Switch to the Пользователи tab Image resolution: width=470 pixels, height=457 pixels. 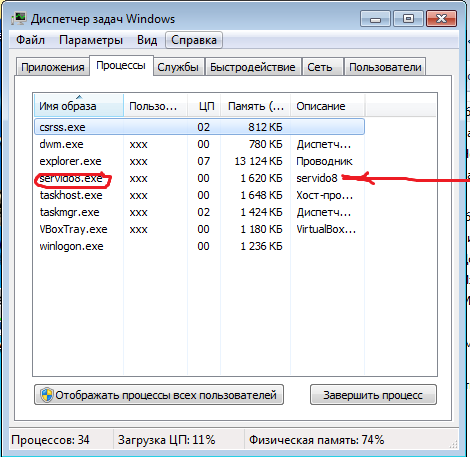(x=385, y=67)
